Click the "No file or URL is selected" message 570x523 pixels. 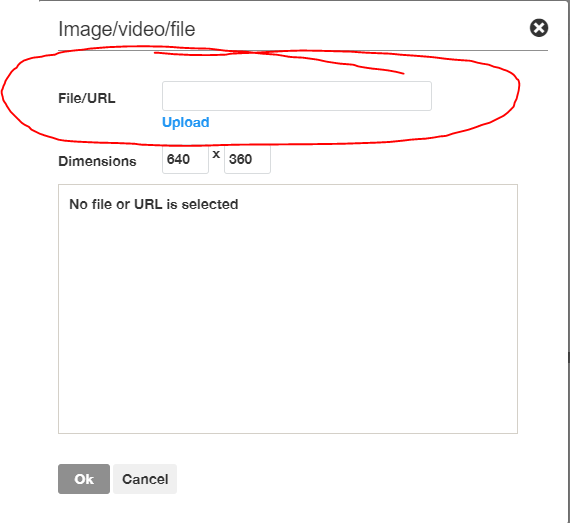(x=154, y=204)
